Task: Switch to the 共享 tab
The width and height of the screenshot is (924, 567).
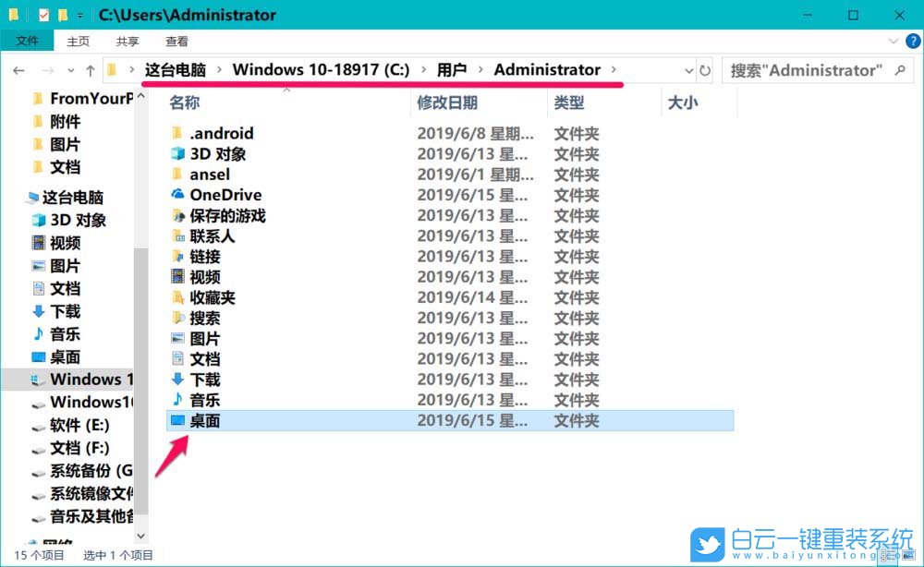Action: 128,41
